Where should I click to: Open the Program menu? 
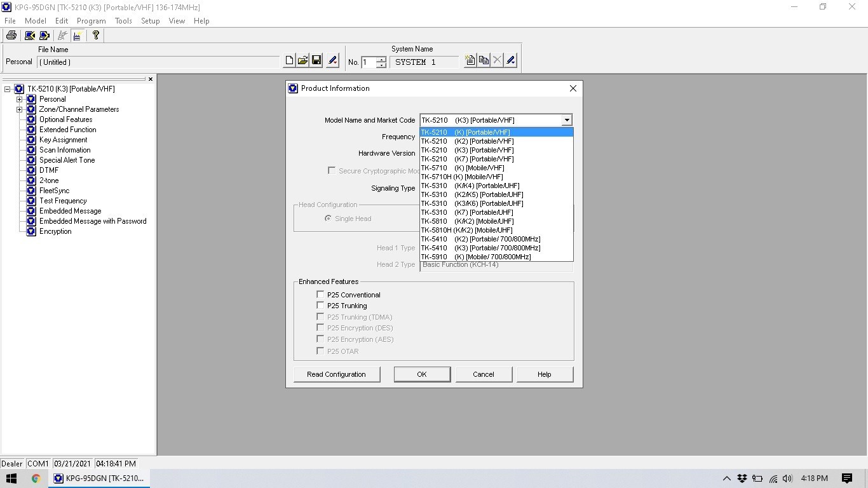pyautogui.click(x=92, y=21)
